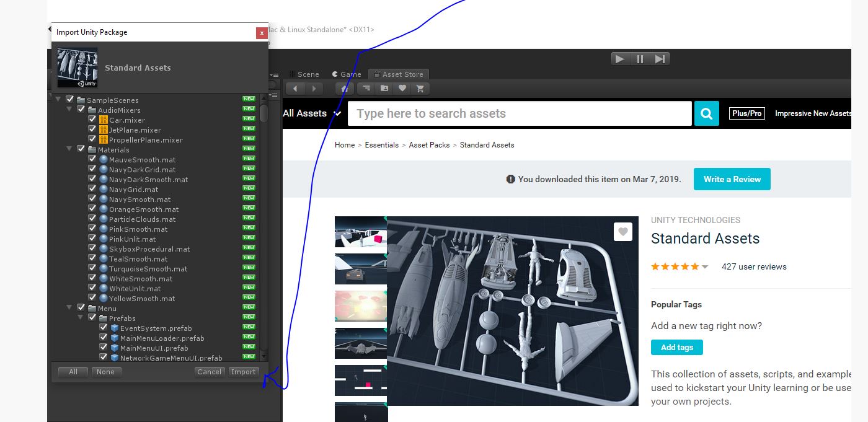This screenshot has width=868, height=422.
Task: Go to Essentials in the breadcrumb
Action: [x=382, y=145]
